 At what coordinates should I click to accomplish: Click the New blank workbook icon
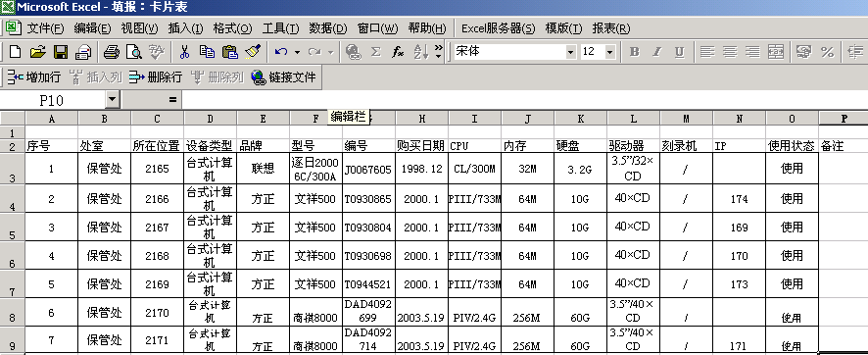pos(16,52)
